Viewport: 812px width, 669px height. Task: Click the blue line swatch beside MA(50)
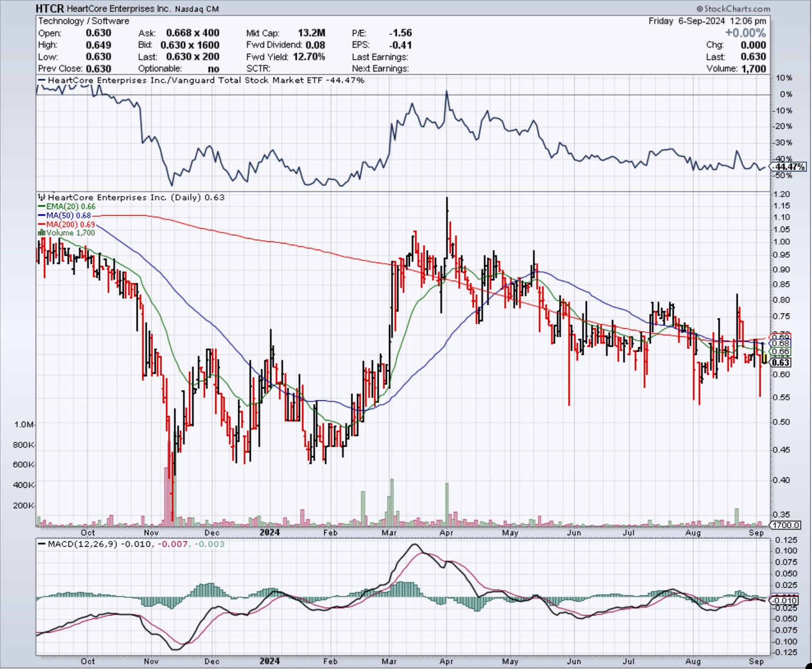click(42, 215)
